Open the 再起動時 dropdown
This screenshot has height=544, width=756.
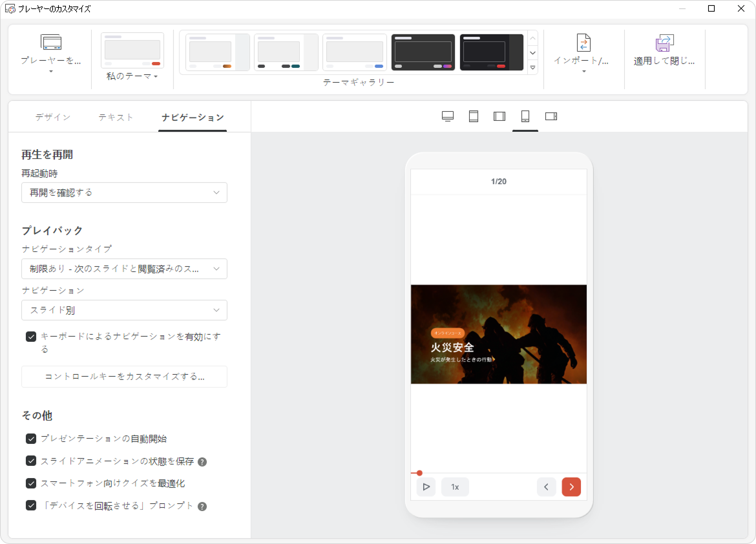pos(125,193)
